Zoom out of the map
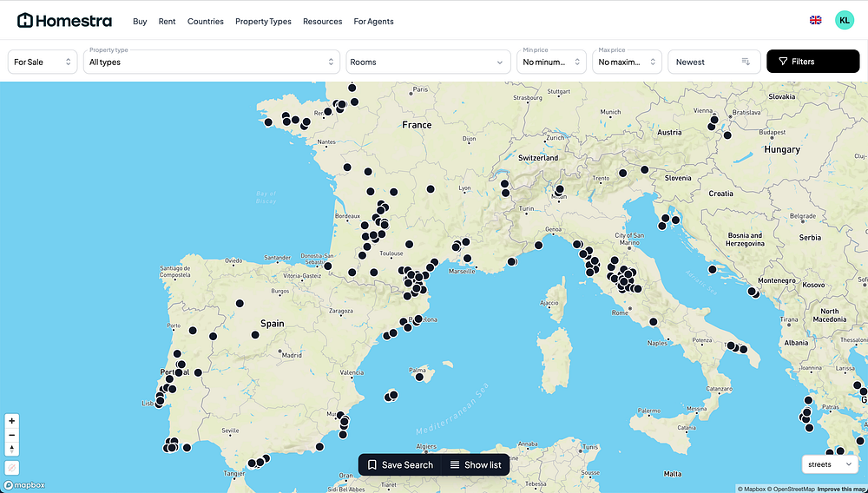868x493 pixels. pos(11,435)
